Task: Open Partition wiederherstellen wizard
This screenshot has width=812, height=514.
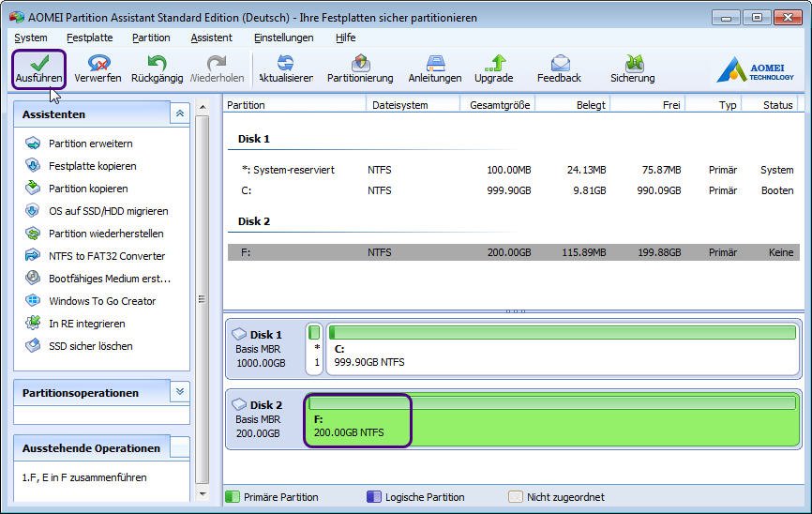Action: (106, 234)
